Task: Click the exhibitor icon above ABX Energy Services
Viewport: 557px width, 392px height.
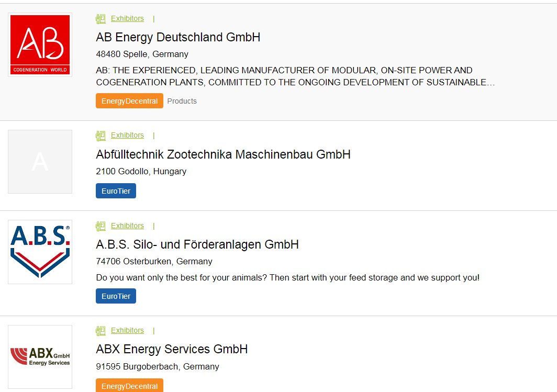Action: [101, 331]
